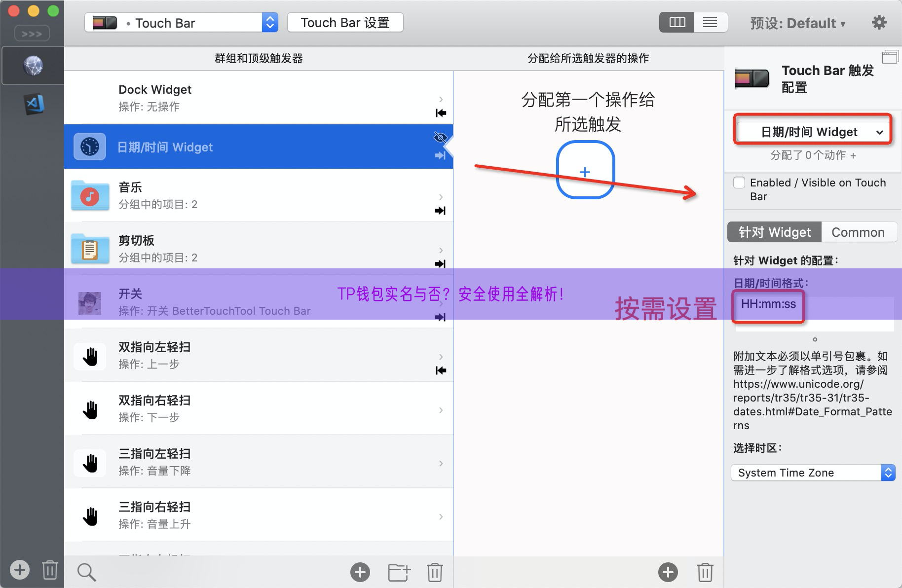
Task: Open the trigger search magnifier
Action: coord(86,572)
